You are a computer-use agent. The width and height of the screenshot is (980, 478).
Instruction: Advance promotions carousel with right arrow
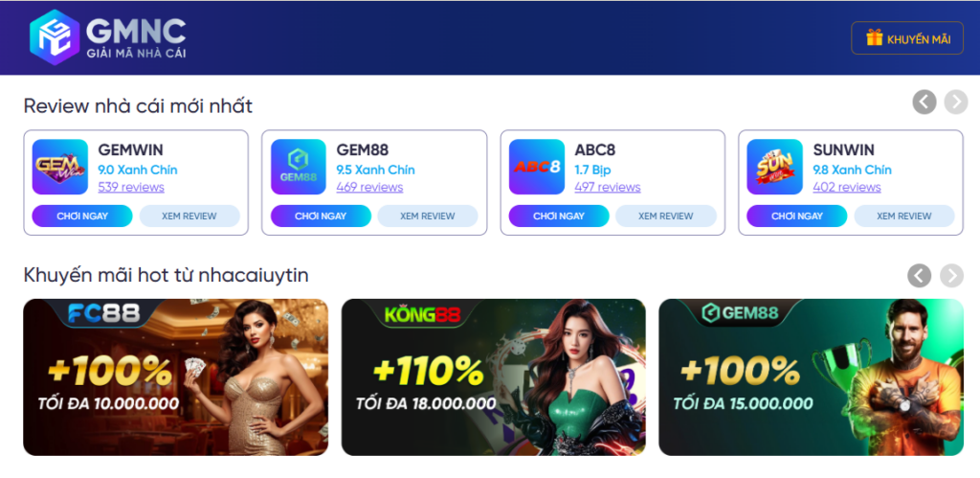(x=952, y=275)
